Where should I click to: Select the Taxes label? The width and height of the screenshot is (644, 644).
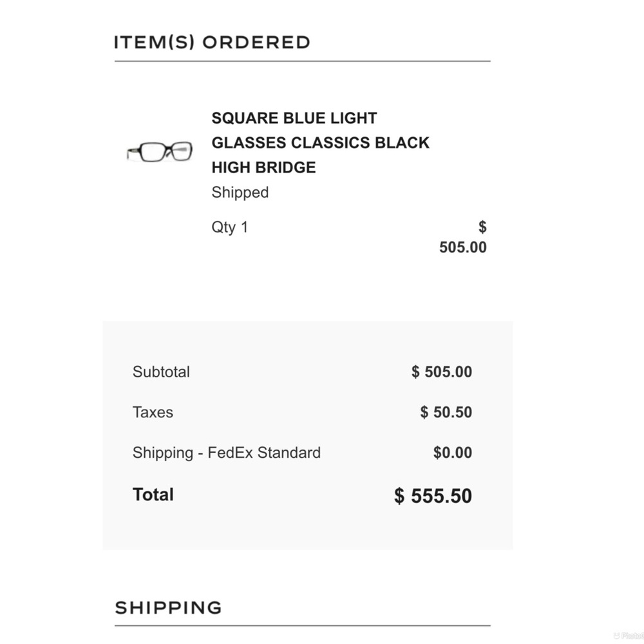[153, 412]
